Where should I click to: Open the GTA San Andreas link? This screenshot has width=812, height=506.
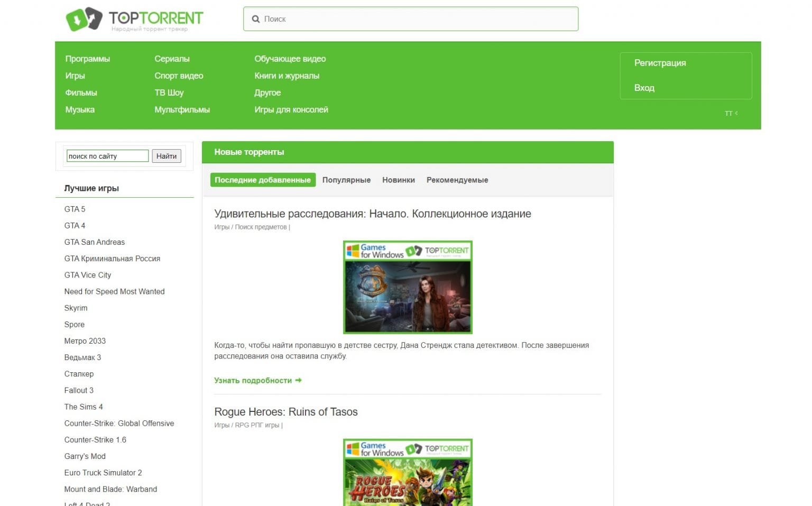[95, 242]
